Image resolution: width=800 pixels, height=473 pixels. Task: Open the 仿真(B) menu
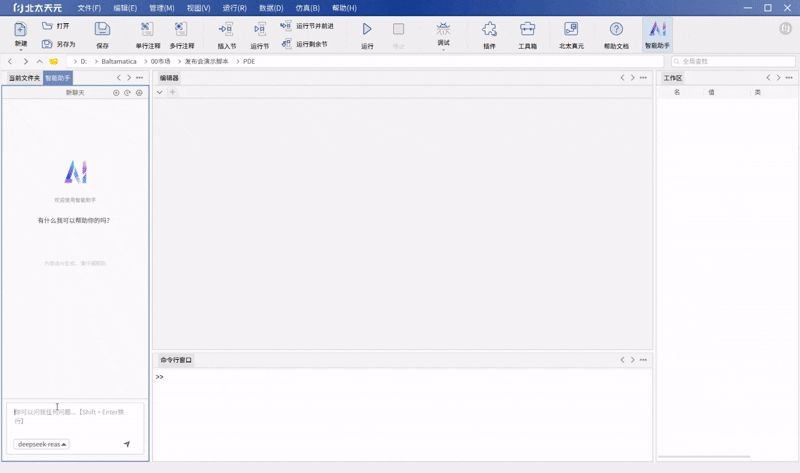307,8
